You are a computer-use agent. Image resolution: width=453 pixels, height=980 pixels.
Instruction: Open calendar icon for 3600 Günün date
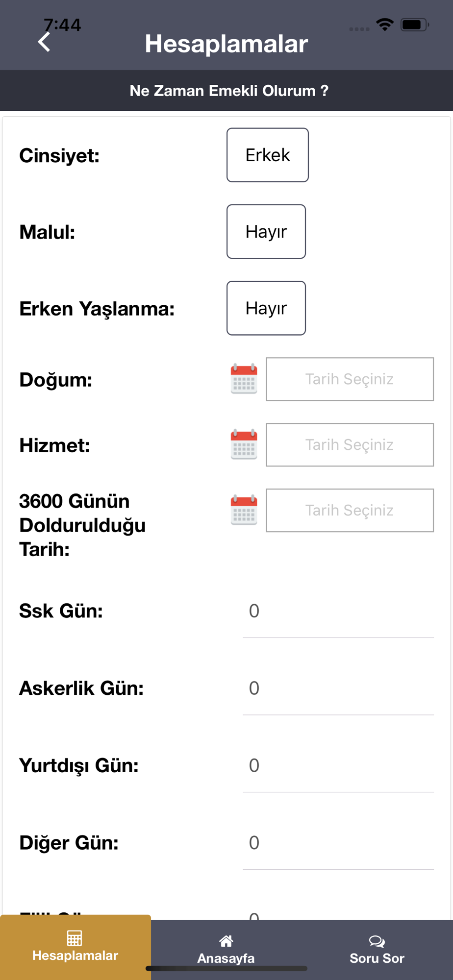click(244, 510)
